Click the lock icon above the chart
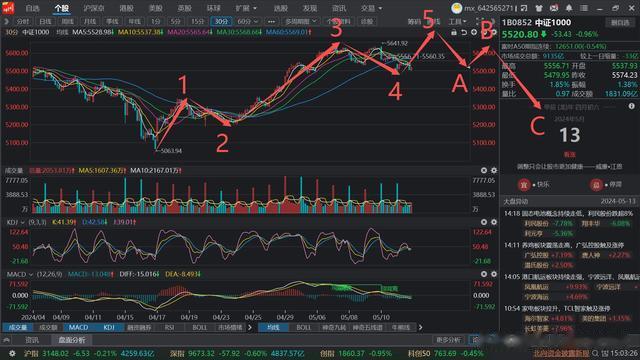 click(454, 32)
